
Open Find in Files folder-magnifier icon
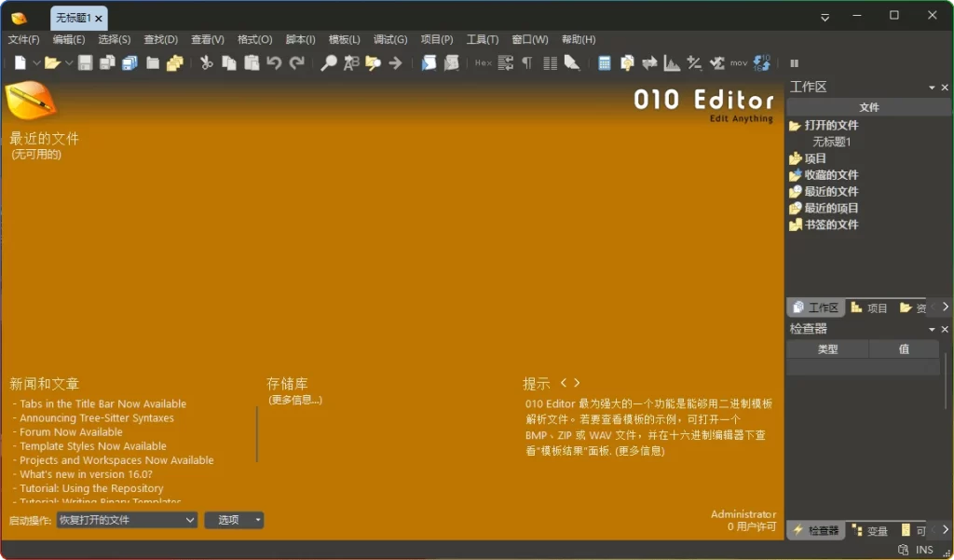click(x=373, y=62)
